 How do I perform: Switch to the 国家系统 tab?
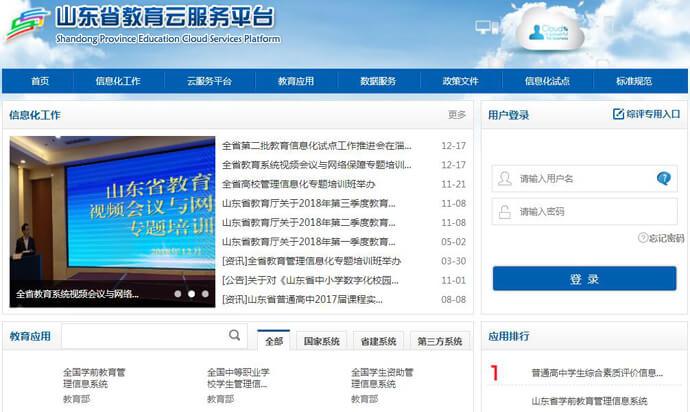(321, 342)
